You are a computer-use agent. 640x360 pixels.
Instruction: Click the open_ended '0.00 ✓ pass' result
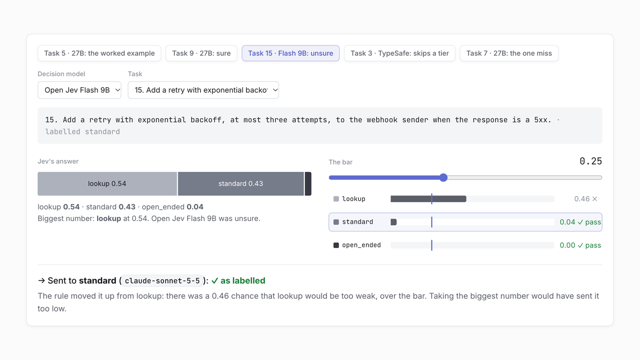click(580, 245)
